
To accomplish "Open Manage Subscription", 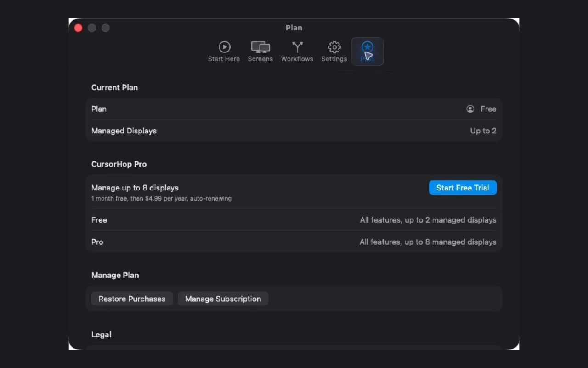I will click(223, 299).
